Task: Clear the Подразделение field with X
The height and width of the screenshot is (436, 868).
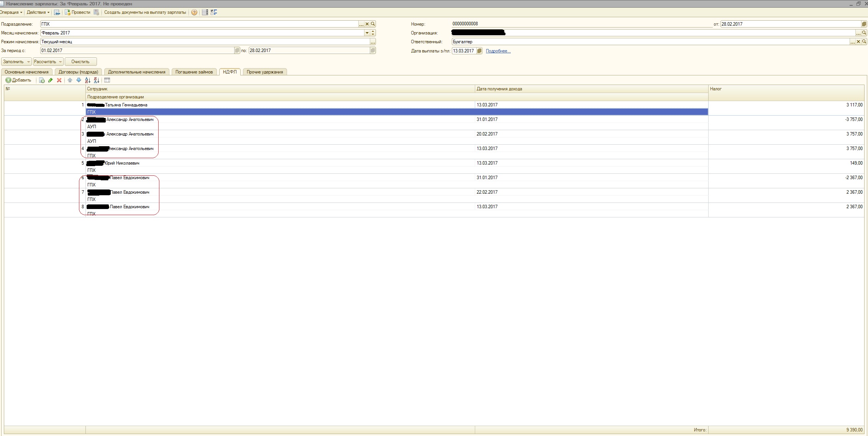Action: pyautogui.click(x=367, y=24)
